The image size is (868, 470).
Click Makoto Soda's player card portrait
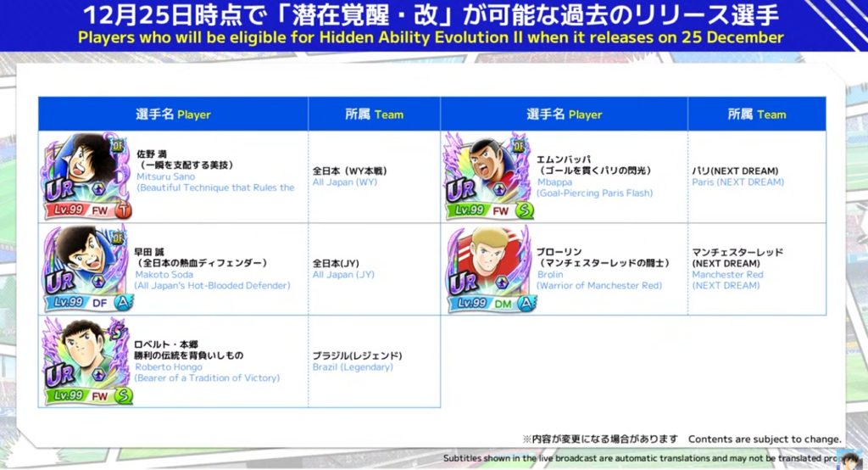[86, 266]
